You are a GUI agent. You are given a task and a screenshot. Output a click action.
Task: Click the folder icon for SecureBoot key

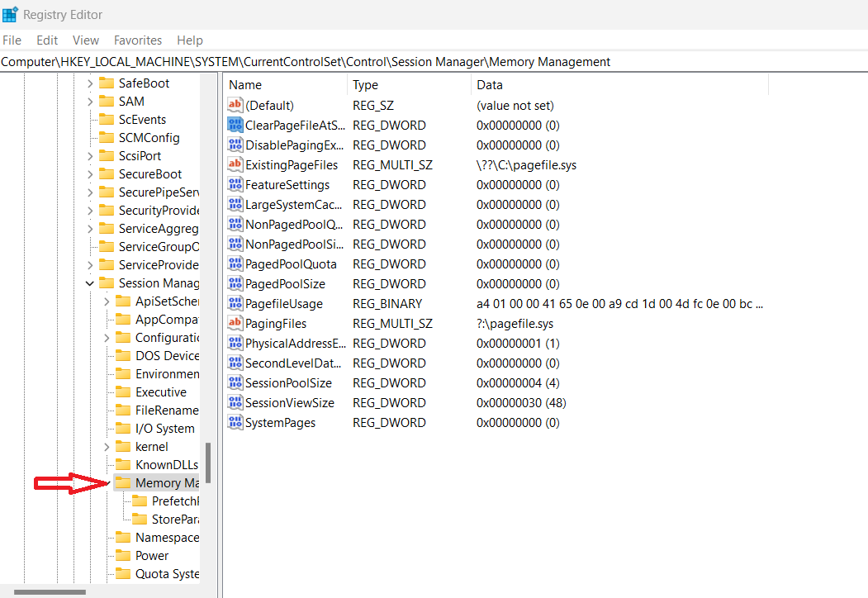(x=106, y=174)
